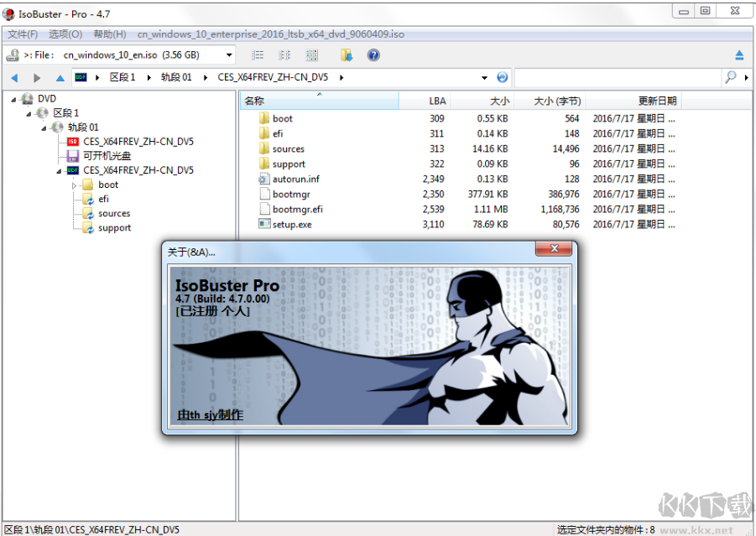Click the 由th sjy制作 link in About dialog
This screenshot has height=536, width=756.
pos(210,414)
